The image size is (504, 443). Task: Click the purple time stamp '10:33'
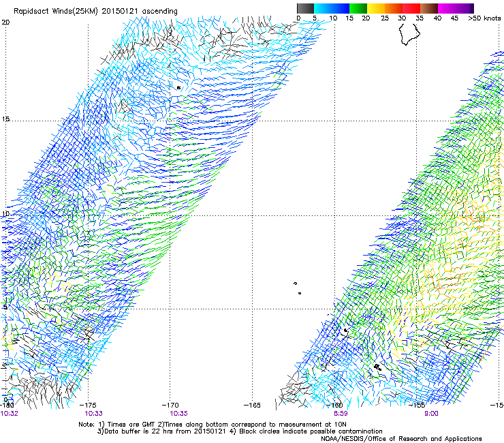tap(93, 414)
